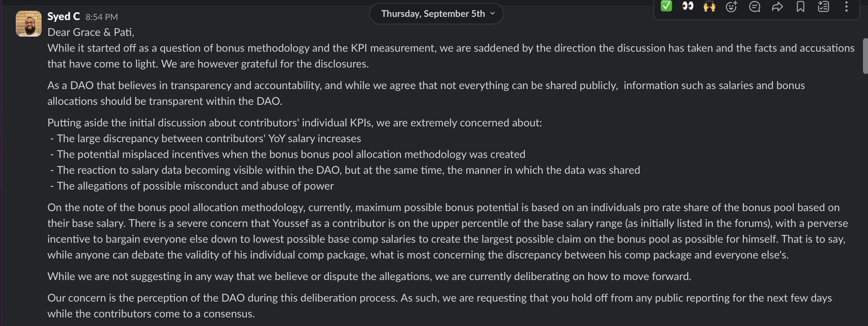The height and width of the screenshot is (326, 868).
Task: Click the bullet about misconduct and abuse of power
Action: [195, 186]
